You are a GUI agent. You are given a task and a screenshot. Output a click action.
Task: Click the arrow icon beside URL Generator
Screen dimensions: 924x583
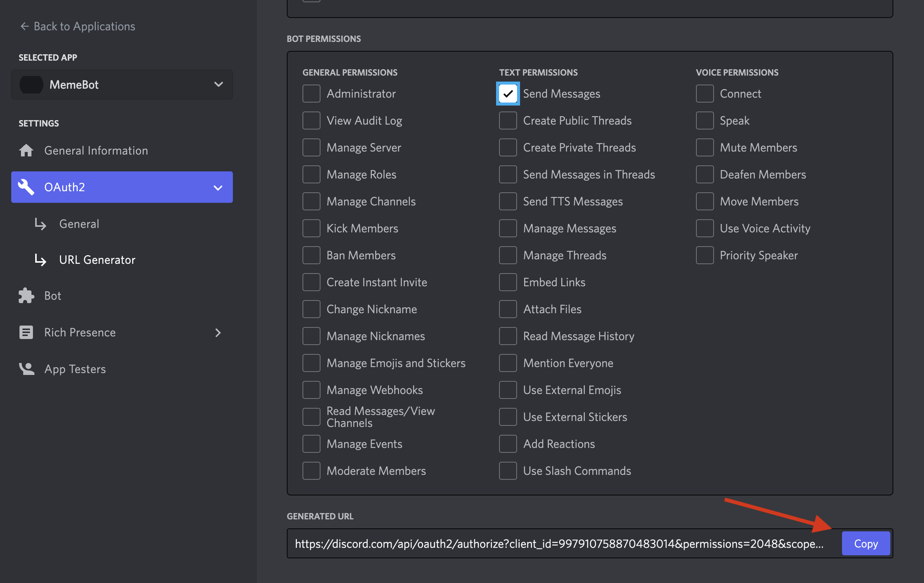pyautogui.click(x=40, y=260)
